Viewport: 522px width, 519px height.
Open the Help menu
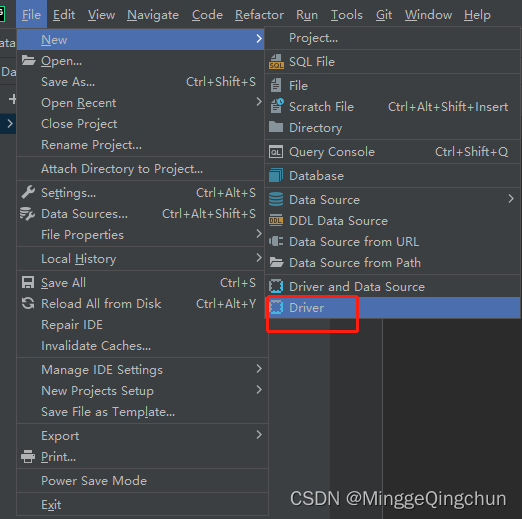pyautogui.click(x=477, y=15)
